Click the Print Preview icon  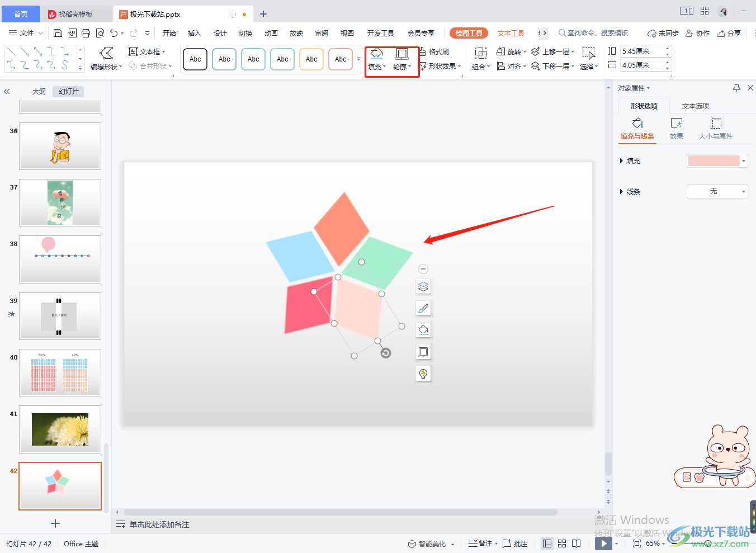point(100,33)
